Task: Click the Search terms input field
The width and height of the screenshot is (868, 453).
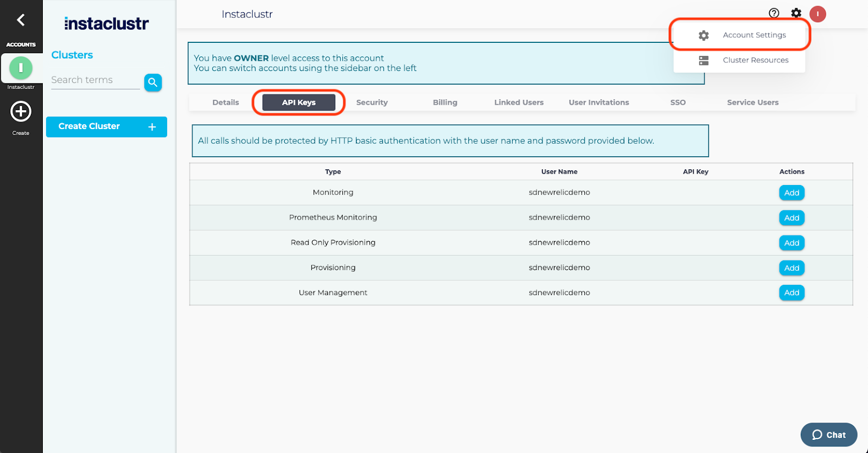Action: pyautogui.click(x=95, y=80)
